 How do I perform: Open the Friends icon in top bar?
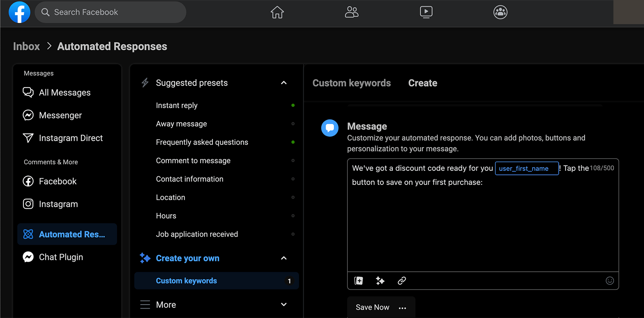click(351, 12)
